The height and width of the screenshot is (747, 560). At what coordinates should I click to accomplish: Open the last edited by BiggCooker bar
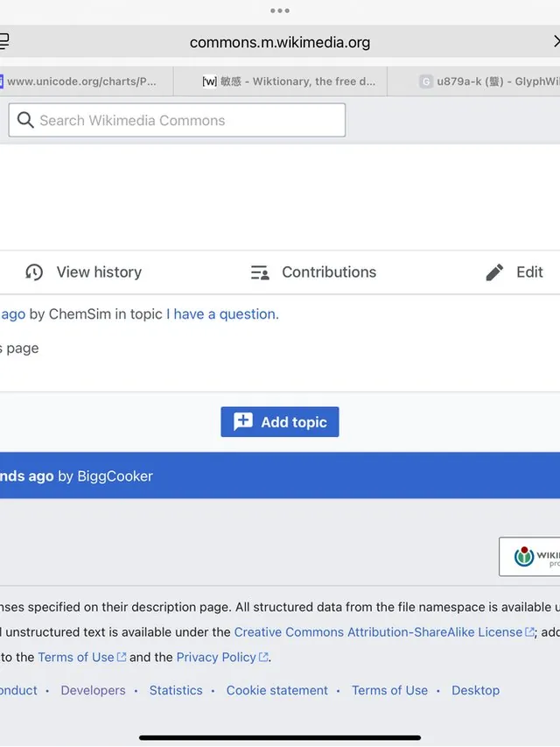[x=280, y=476]
